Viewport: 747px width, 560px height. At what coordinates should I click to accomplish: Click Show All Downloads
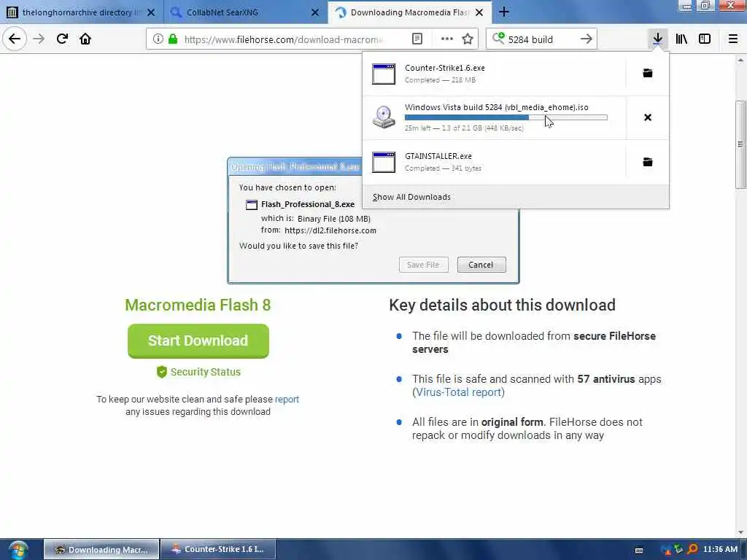[x=411, y=197]
